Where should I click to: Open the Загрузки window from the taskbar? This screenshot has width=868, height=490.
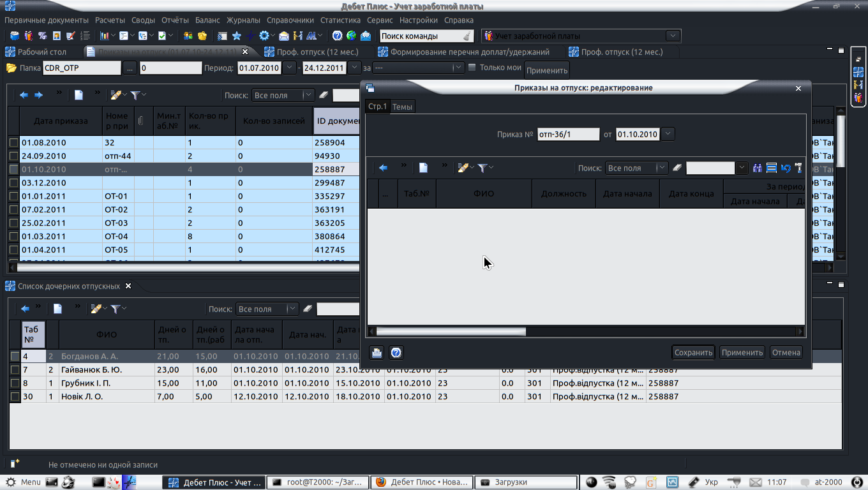point(527,482)
